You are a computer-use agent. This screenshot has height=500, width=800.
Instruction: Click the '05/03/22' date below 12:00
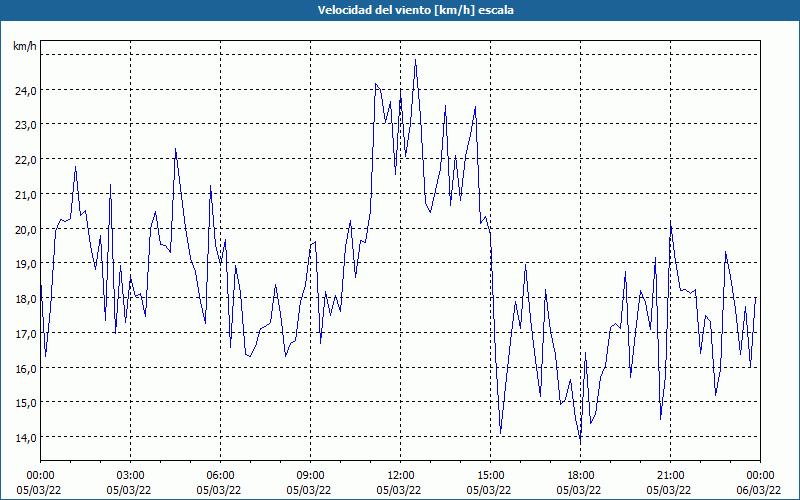(399, 490)
